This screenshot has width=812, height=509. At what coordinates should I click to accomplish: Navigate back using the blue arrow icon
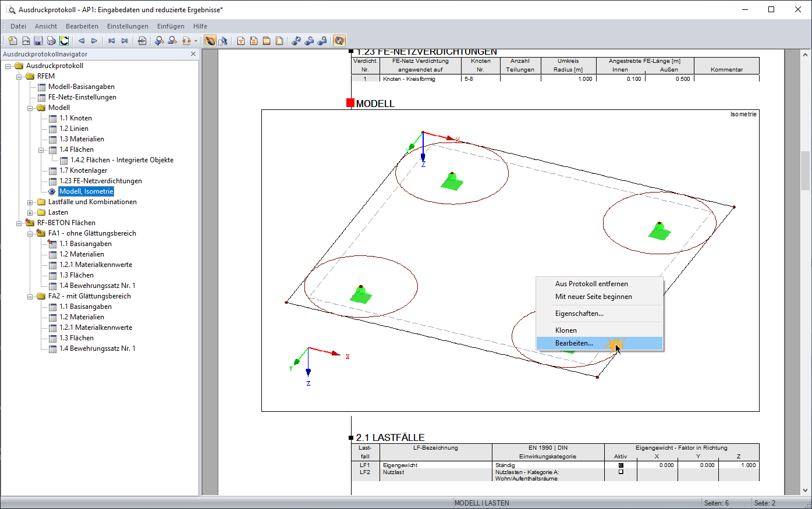81,41
